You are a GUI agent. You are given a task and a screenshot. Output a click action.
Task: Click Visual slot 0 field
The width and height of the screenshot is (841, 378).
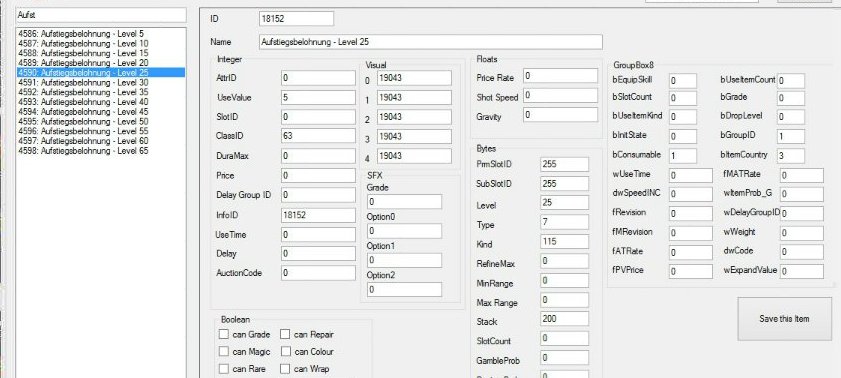[414, 78]
